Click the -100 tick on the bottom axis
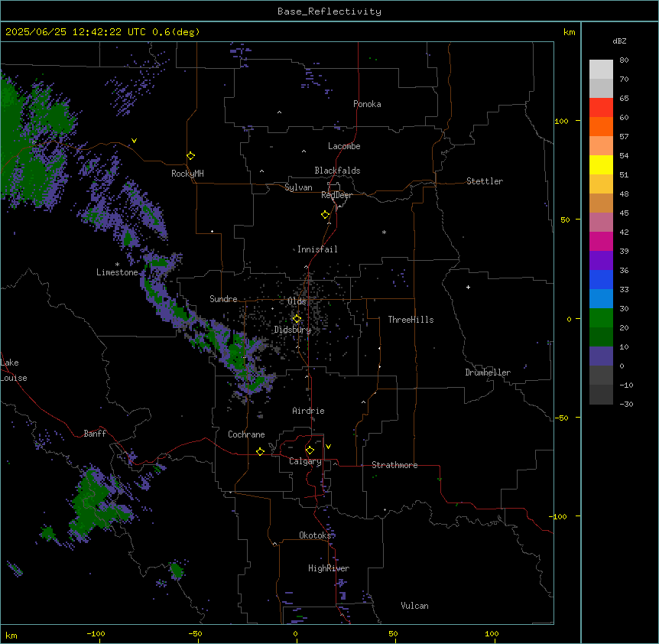Screen dimensions: 659x644 point(96,633)
